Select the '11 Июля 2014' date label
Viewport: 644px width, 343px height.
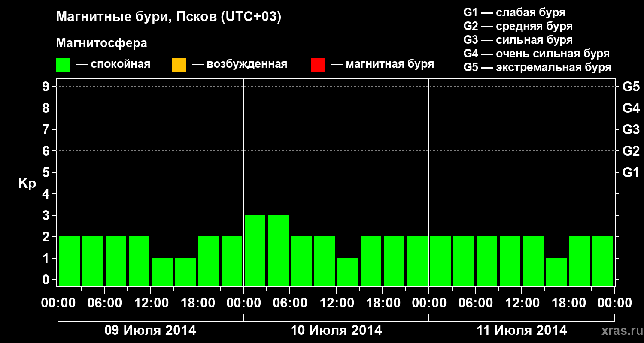(x=522, y=331)
